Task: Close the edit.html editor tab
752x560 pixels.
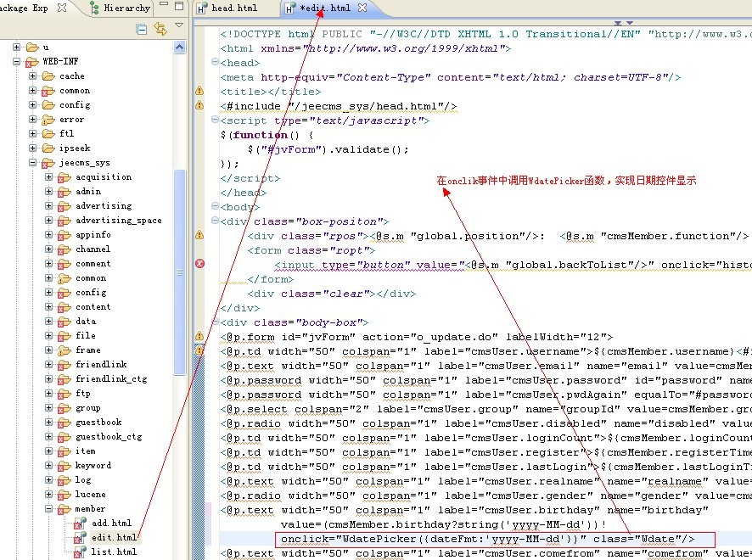Action: pos(362,8)
